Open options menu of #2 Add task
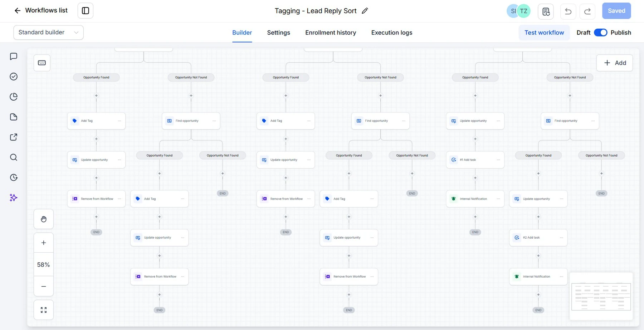 tap(561, 238)
